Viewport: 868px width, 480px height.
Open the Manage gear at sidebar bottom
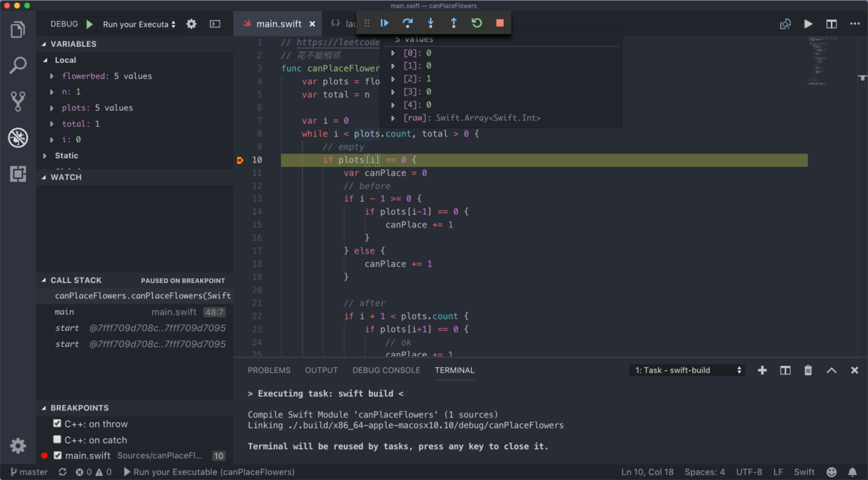coord(18,446)
